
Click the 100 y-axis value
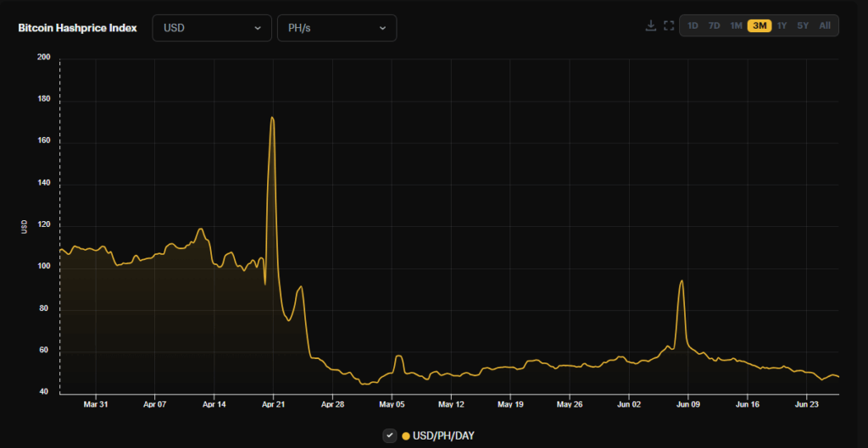[x=44, y=267]
